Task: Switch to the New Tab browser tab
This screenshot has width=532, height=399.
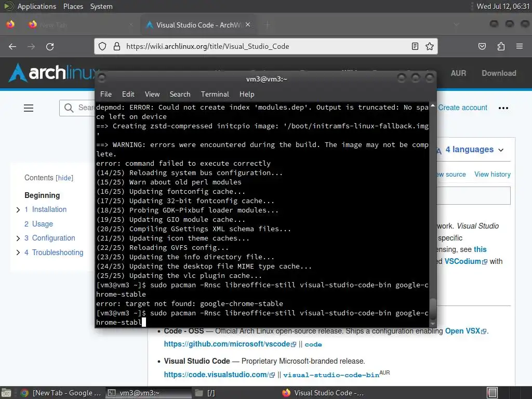Action: coord(81,25)
